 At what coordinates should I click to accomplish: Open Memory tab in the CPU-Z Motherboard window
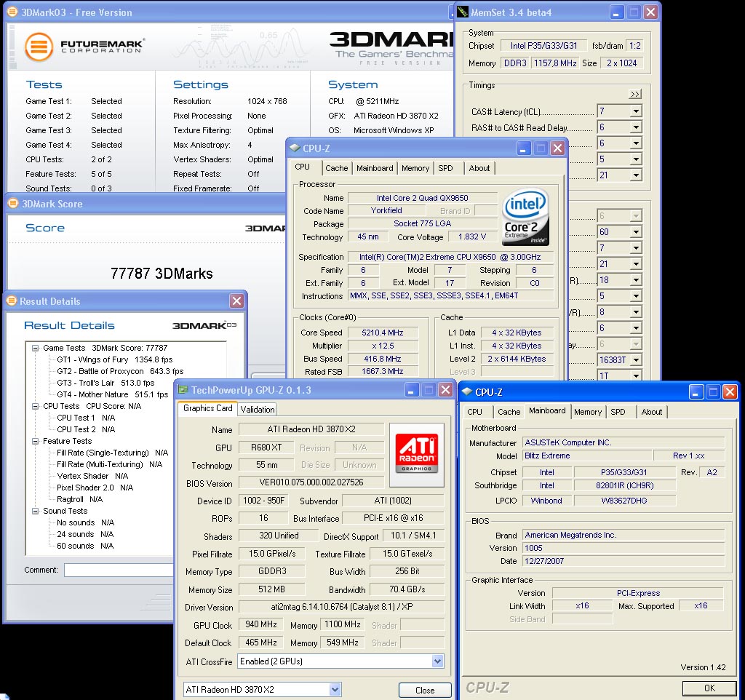588,412
